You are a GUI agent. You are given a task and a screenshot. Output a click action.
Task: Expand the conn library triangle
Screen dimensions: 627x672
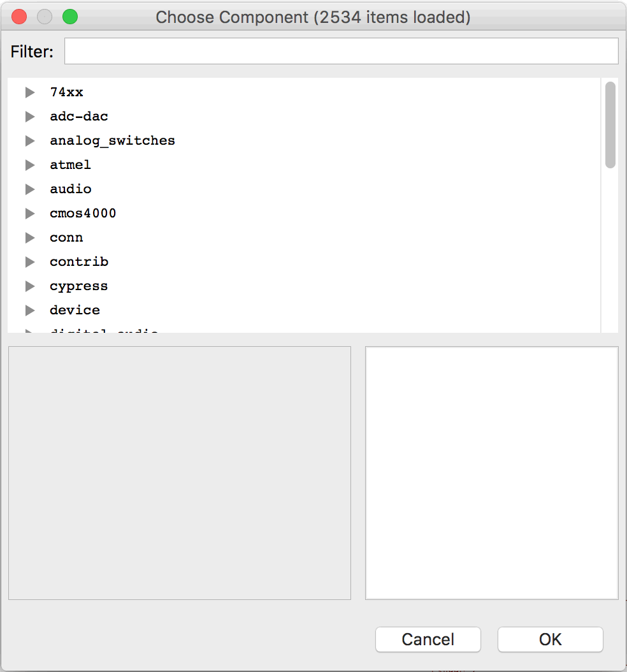click(30, 237)
